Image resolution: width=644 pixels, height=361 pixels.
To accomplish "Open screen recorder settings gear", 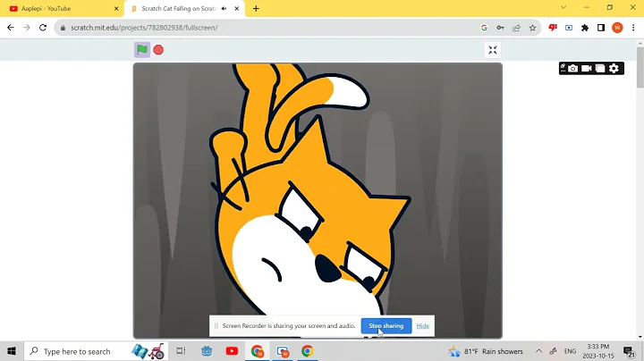I will (614, 69).
